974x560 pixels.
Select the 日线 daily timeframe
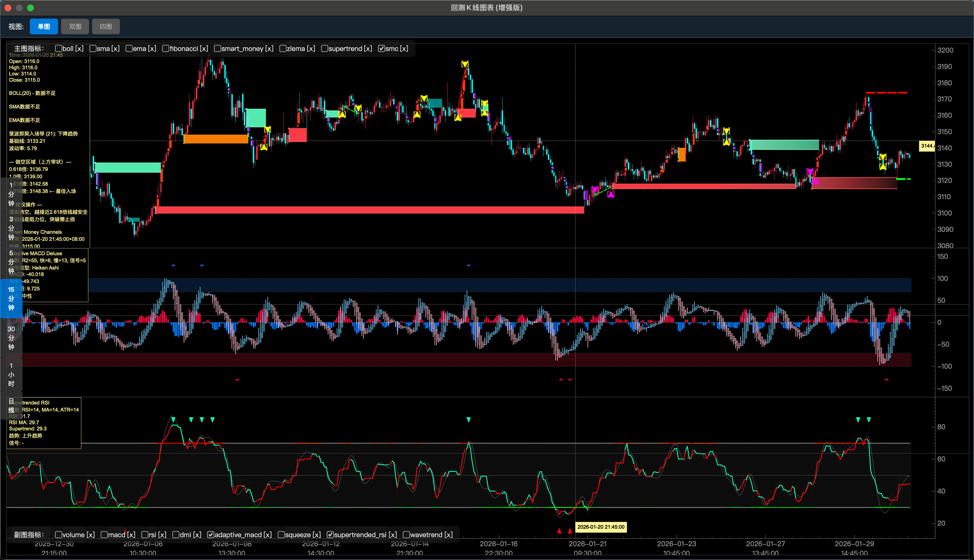coord(11,405)
